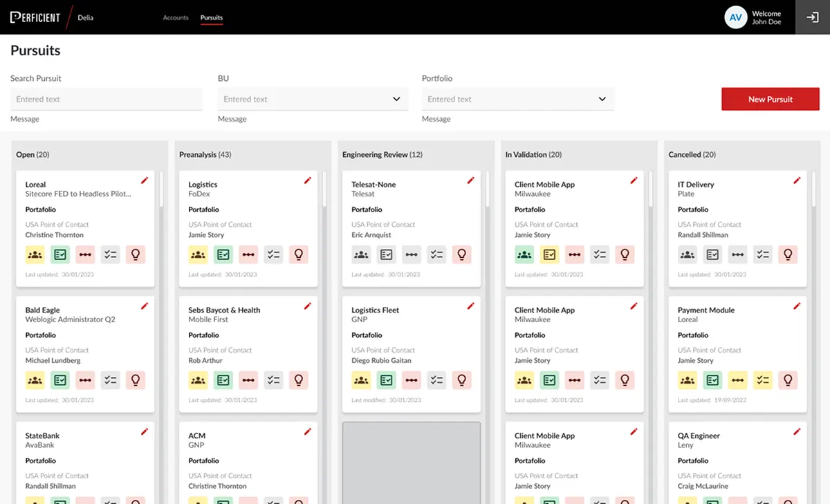Click green document icon on Sebs Baycot card
The height and width of the screenshot is (504, 830).
[x=223, y=380]
